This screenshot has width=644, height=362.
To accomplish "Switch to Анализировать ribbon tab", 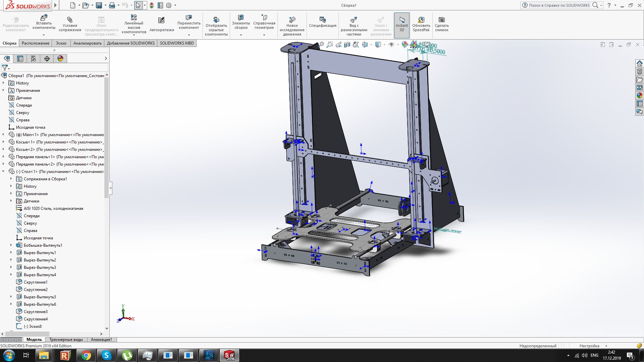I will point(88,43).
